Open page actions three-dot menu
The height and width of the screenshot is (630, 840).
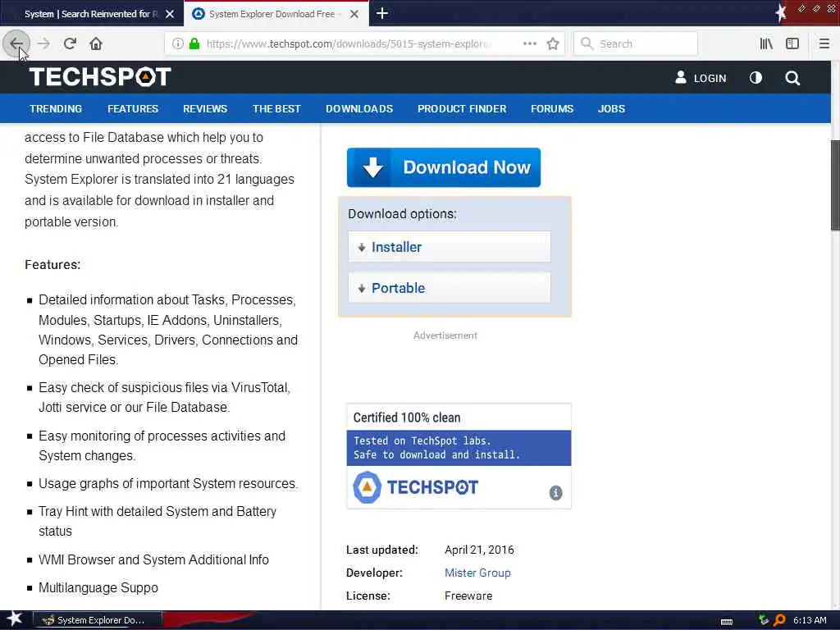pyautogui.click(x=530, y=43)
